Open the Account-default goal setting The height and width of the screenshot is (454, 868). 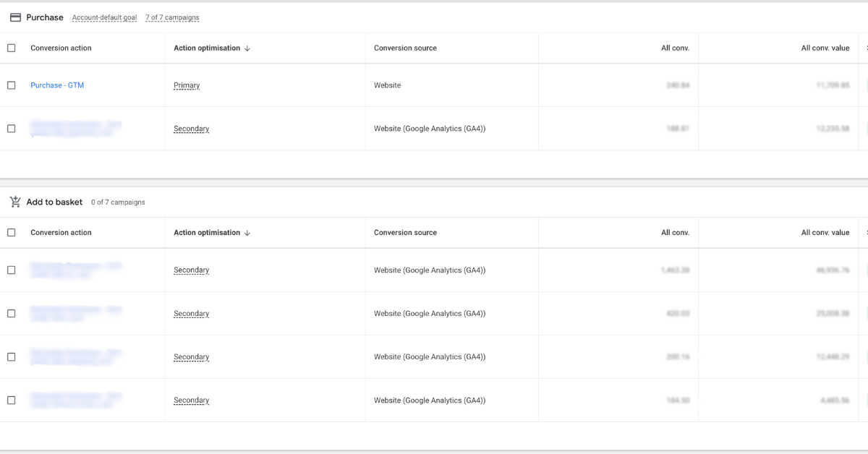click(x=104, y=18)
